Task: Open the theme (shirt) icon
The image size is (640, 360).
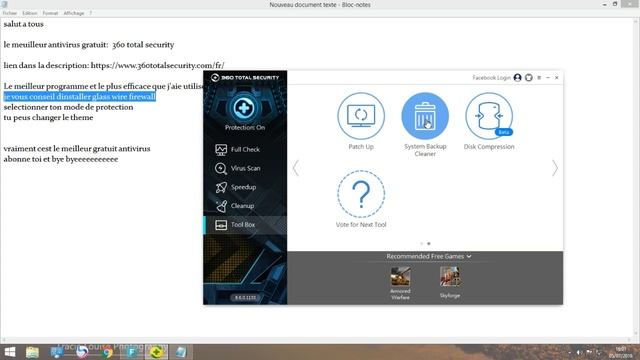Action: pos(529,78)
